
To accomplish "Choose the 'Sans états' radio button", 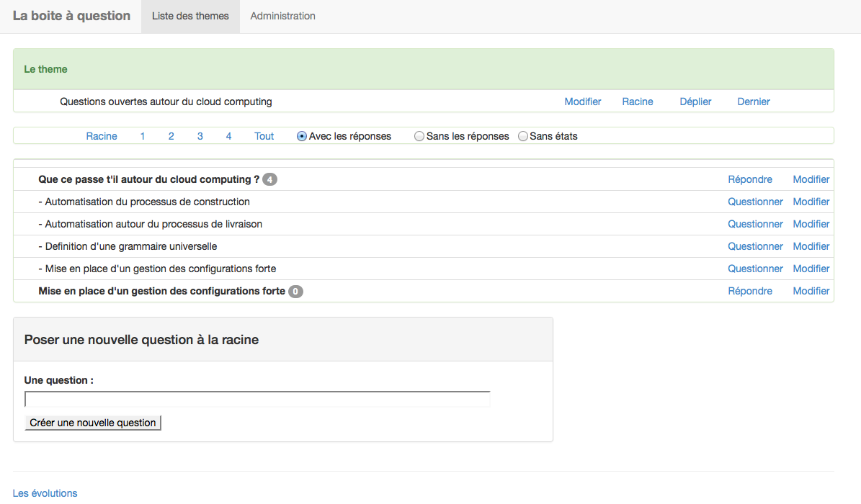I will [x=523, y=136].
